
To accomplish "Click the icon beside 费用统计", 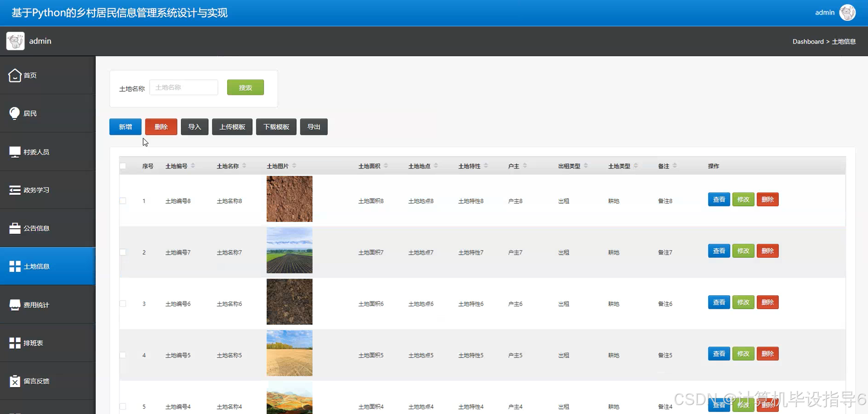I will coord(15,305).
